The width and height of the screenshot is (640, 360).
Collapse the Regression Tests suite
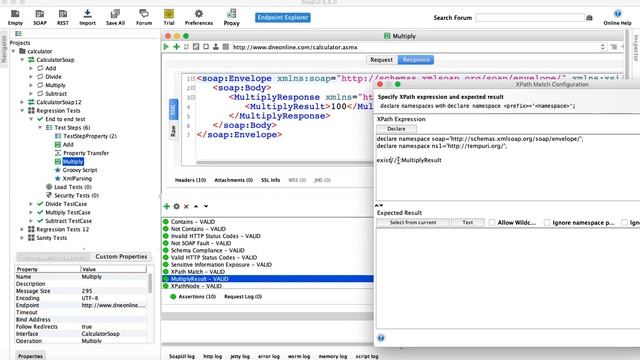[22, 111]
